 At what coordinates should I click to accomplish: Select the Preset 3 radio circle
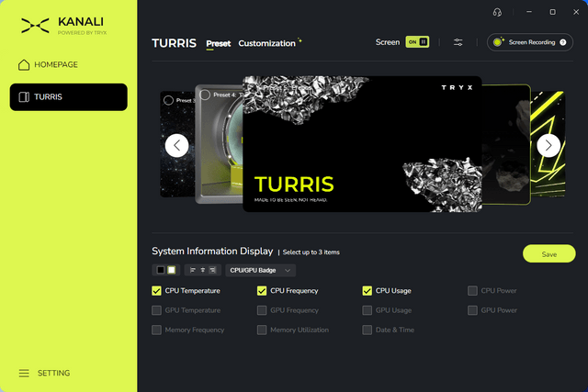click(168, 100)
